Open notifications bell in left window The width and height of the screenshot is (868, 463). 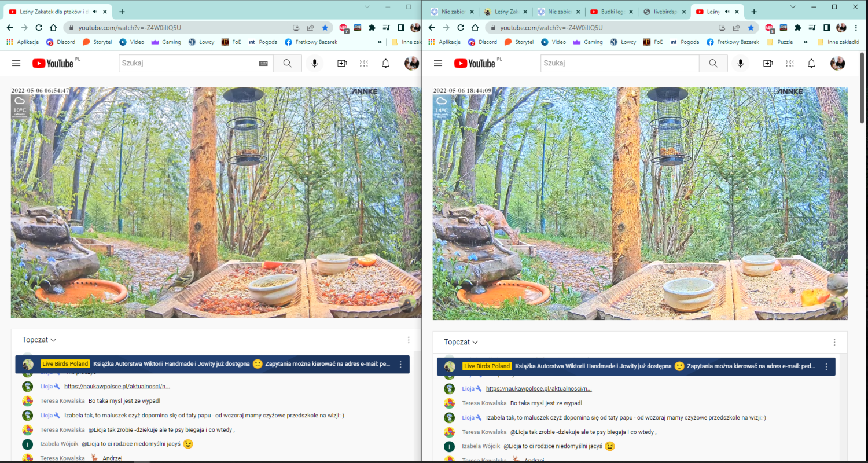tap(386, 63)
